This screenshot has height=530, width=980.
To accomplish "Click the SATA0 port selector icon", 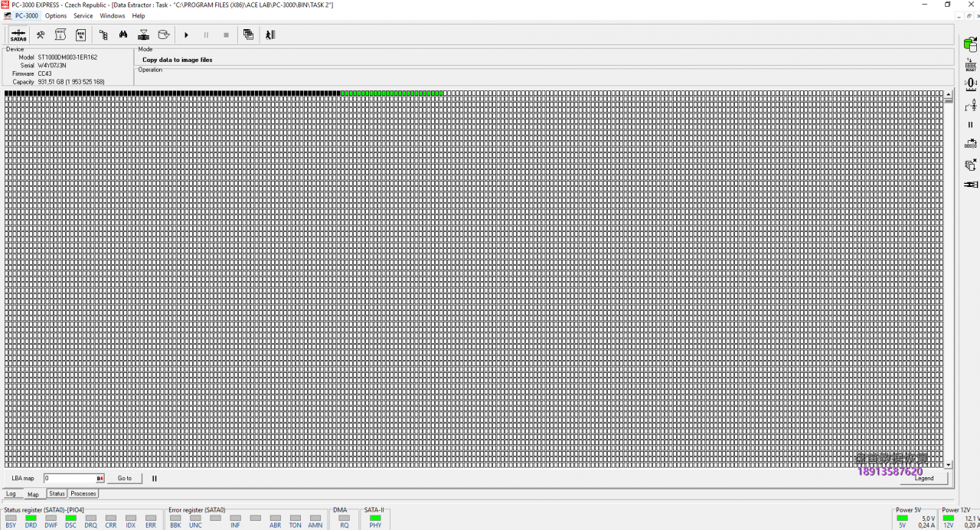I will point(18,34).
